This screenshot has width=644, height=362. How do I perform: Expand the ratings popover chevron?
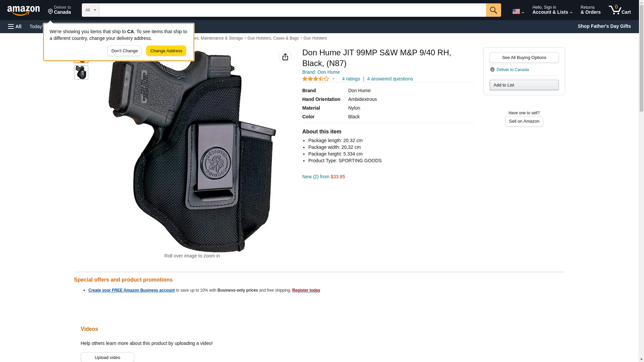(x=333, y=79)
